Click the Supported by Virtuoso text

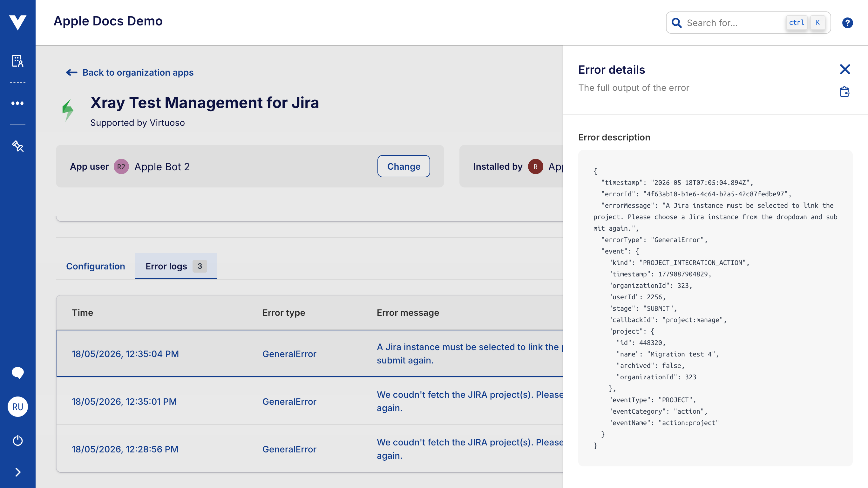138,123
